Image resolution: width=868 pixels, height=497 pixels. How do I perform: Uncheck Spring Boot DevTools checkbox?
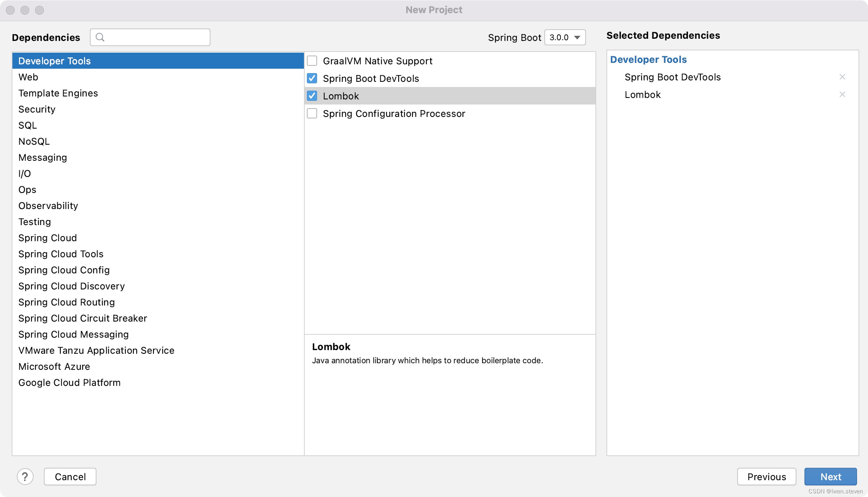click(x=312, y=78)
